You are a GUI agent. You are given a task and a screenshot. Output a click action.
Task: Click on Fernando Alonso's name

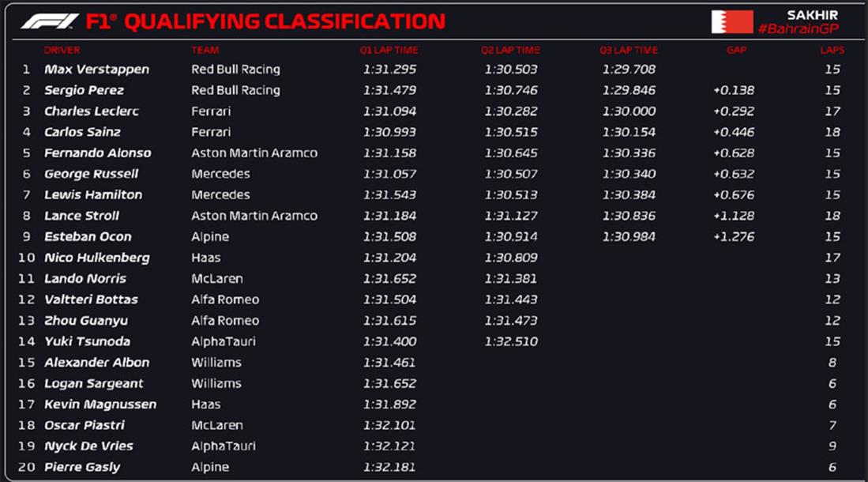[97, 153]
